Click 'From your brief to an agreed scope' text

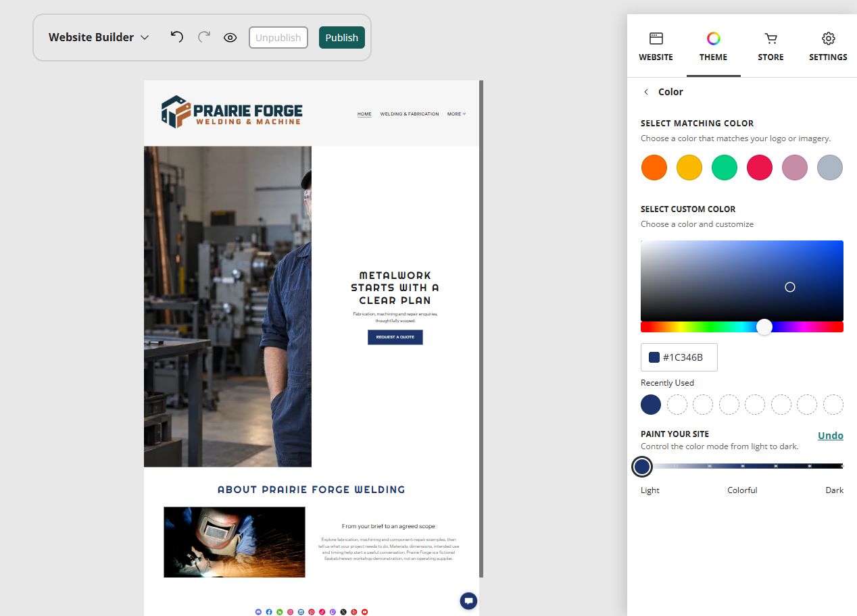pyautogui.click(x=389, y=526)
